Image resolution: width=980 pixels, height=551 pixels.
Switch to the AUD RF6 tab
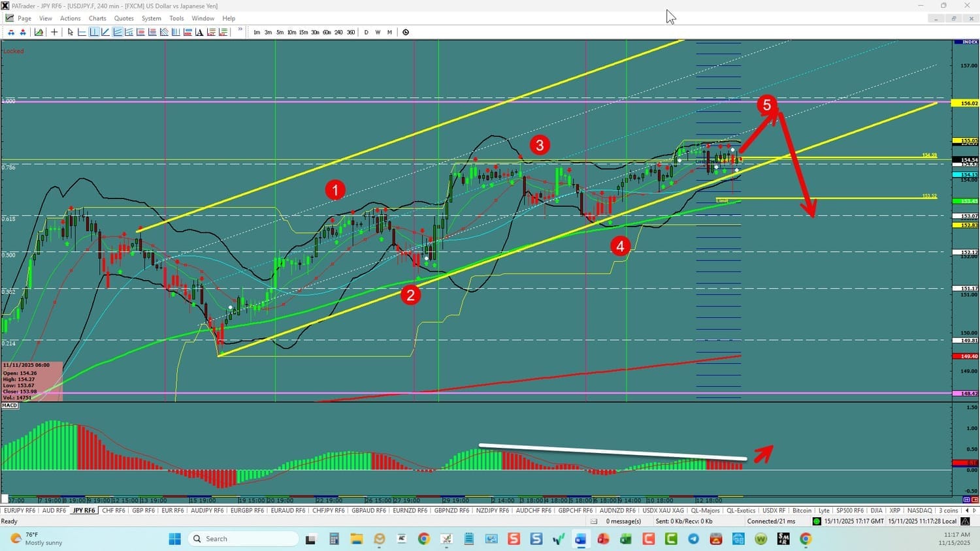(54, 511)
